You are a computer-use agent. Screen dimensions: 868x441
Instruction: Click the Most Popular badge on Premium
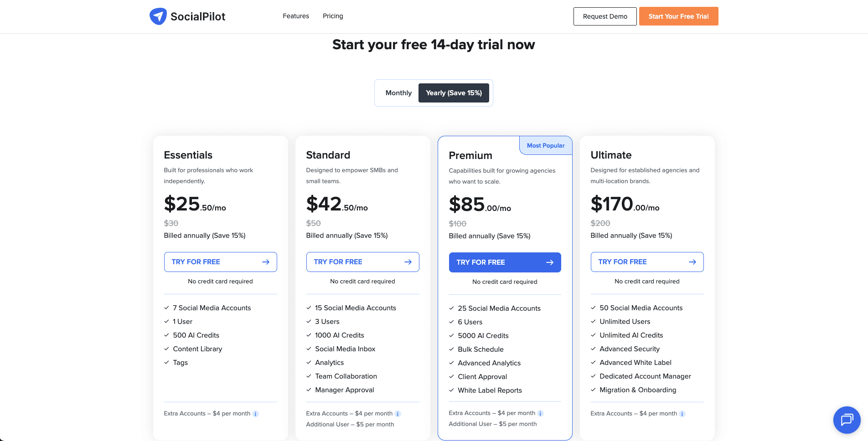point(546,145)
